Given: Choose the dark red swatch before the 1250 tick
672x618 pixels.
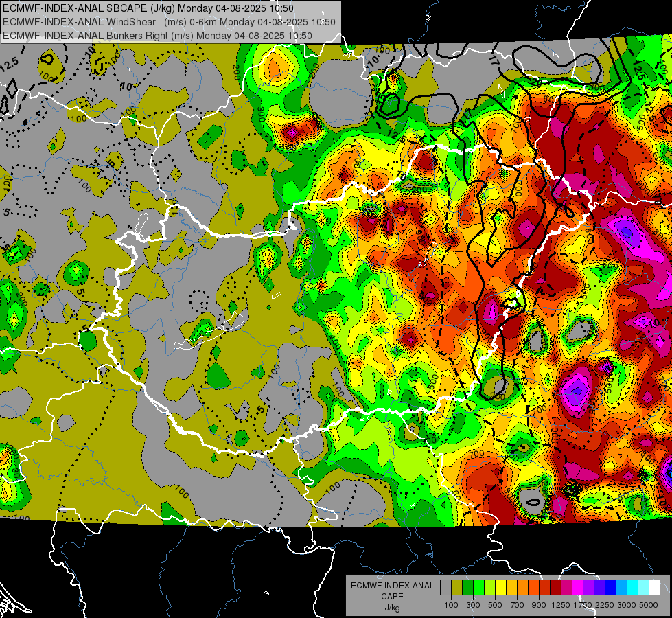Looking at the screenshot, I should point(556,587).
